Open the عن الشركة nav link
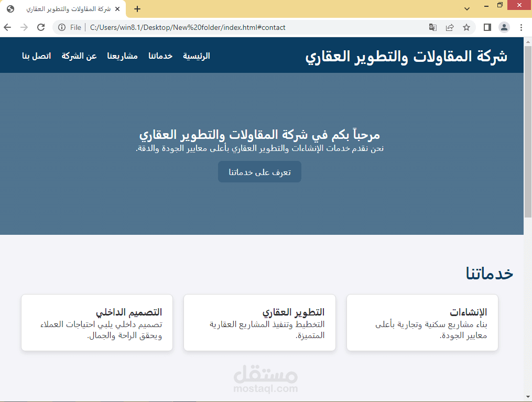The width and height of the screenshot is (532, 402). coord(79,56)
